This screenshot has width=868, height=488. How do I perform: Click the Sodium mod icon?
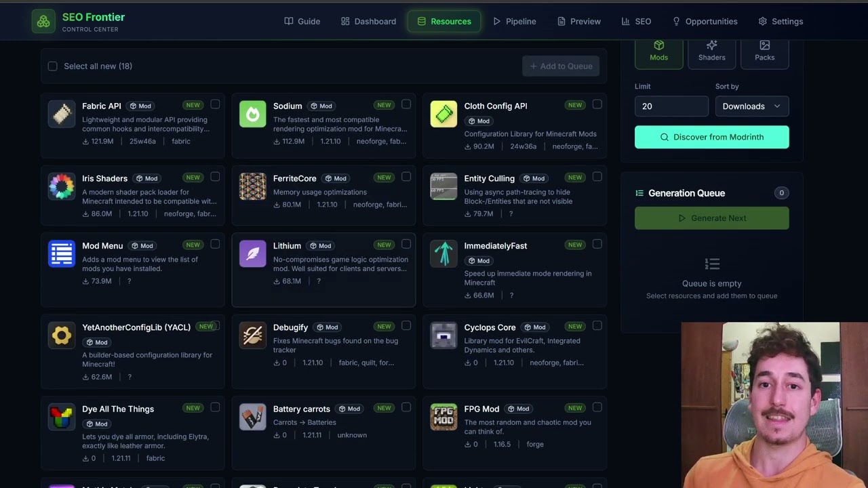point(253,114)
